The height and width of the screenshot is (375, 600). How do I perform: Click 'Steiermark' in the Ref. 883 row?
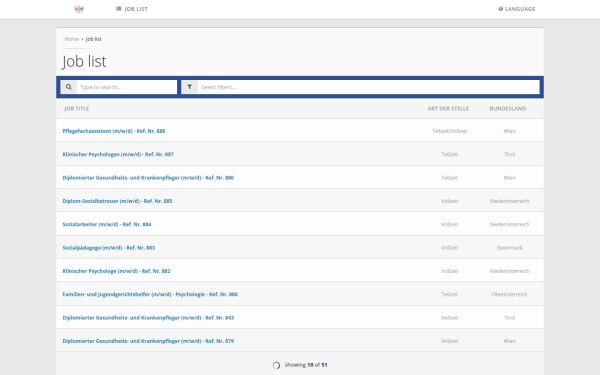click(509, 248)
